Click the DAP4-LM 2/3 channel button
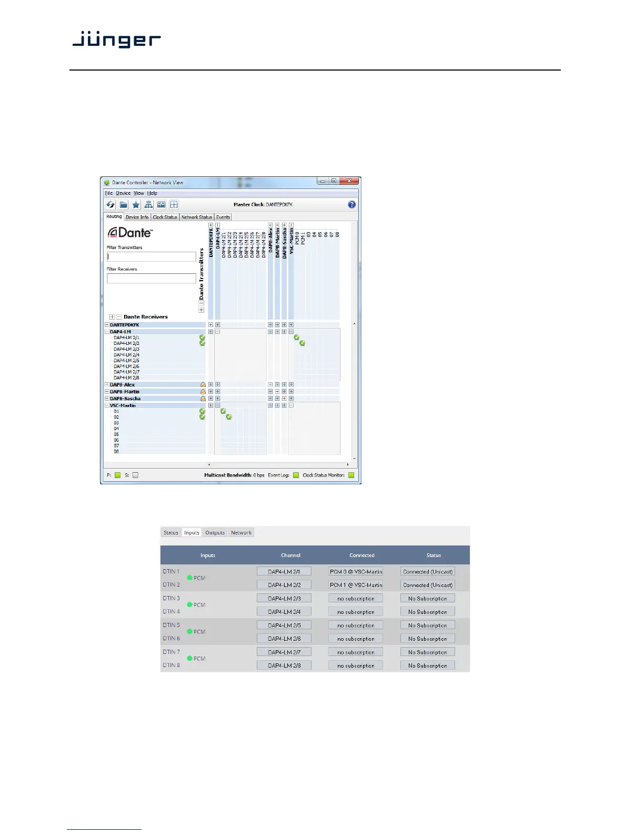Screen dimensions: 644x834 (x=284, y=598)
